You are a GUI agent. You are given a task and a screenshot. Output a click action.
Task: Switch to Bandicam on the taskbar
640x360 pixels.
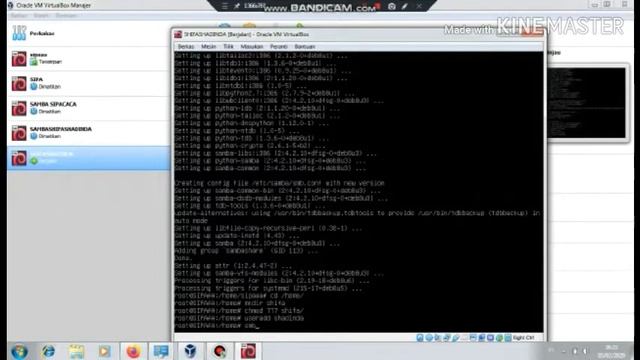click(220, 351)
